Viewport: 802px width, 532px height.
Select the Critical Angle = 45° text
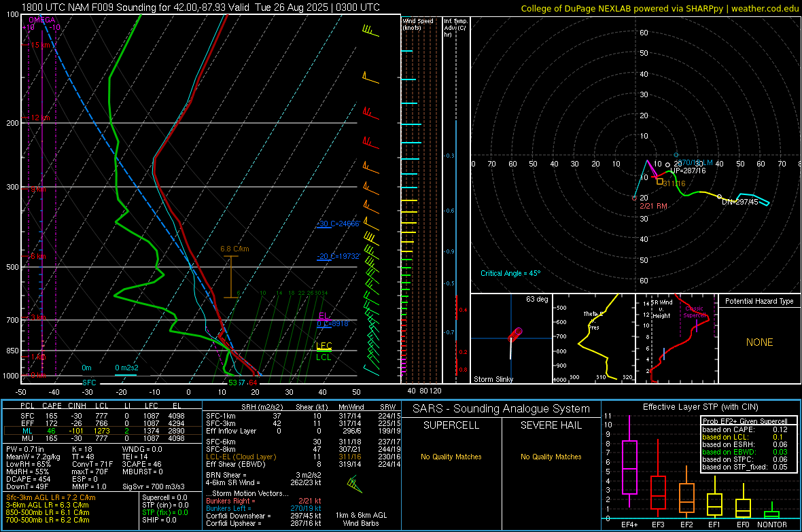tap(510, 273)
